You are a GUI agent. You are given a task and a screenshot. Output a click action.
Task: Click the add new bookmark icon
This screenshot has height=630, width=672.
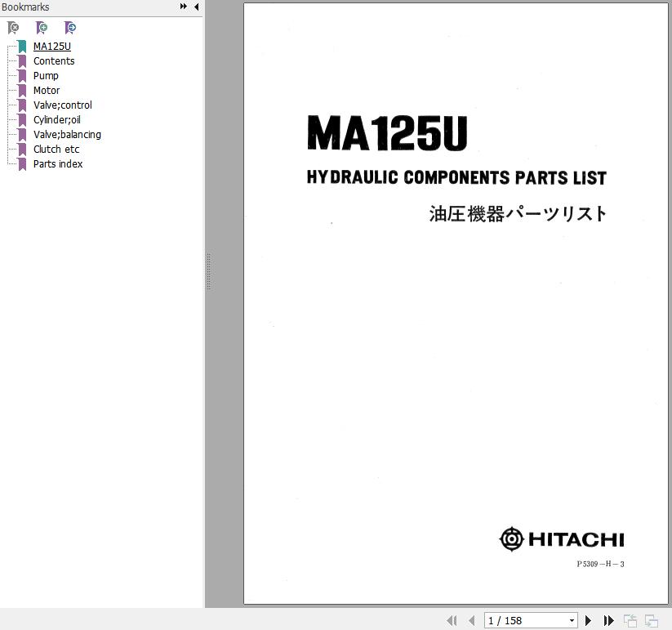[x=42, y=28]
